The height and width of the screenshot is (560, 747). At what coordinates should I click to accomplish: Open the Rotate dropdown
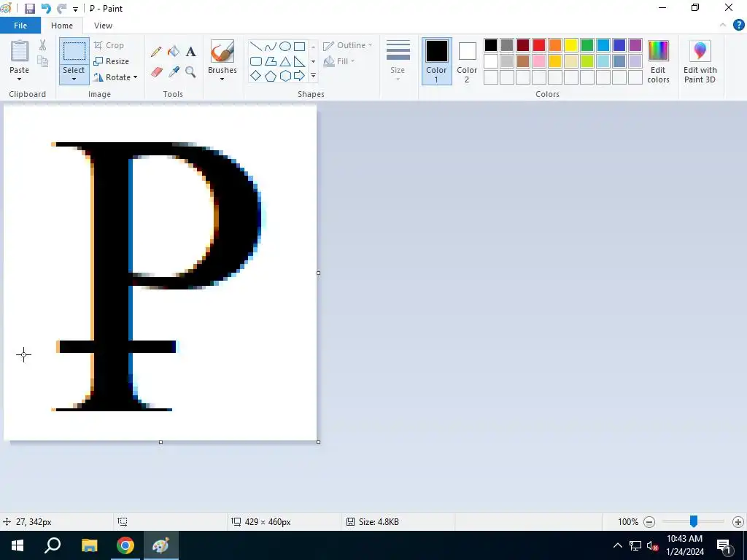pos(116,77)
